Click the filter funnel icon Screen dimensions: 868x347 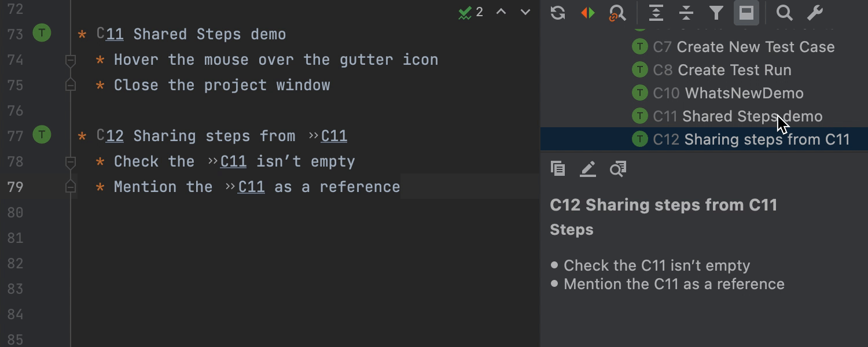(x=716, y=13)
